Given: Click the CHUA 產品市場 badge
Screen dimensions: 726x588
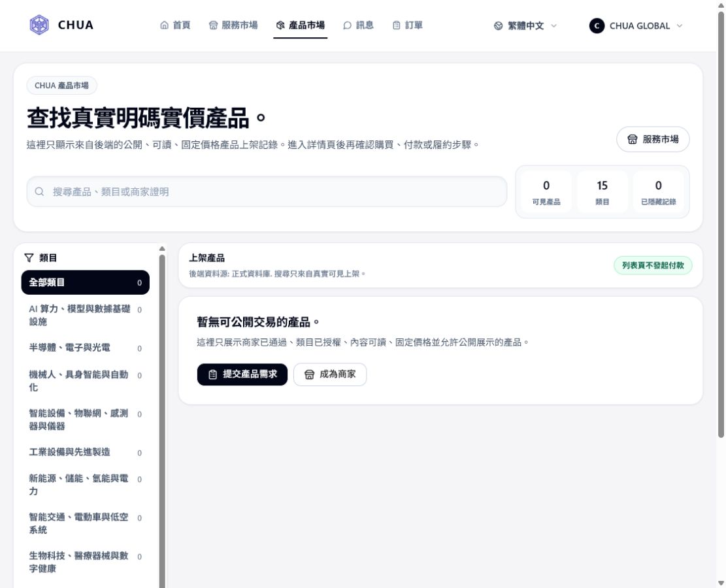Looking at the screenshot, I should click(61, 86).
